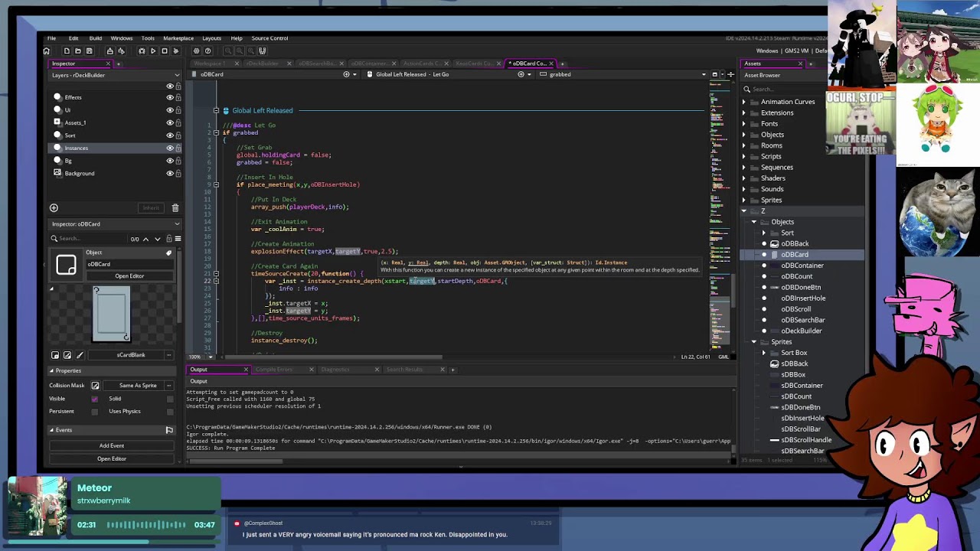This screenshot has width=980, height=551.
Task: Open the File menu
Action: pos(51,38)
